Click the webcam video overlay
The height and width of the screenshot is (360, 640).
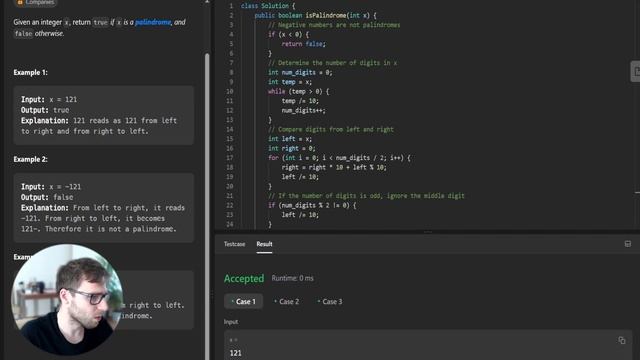pyautogui.click(x=67, y=299)
